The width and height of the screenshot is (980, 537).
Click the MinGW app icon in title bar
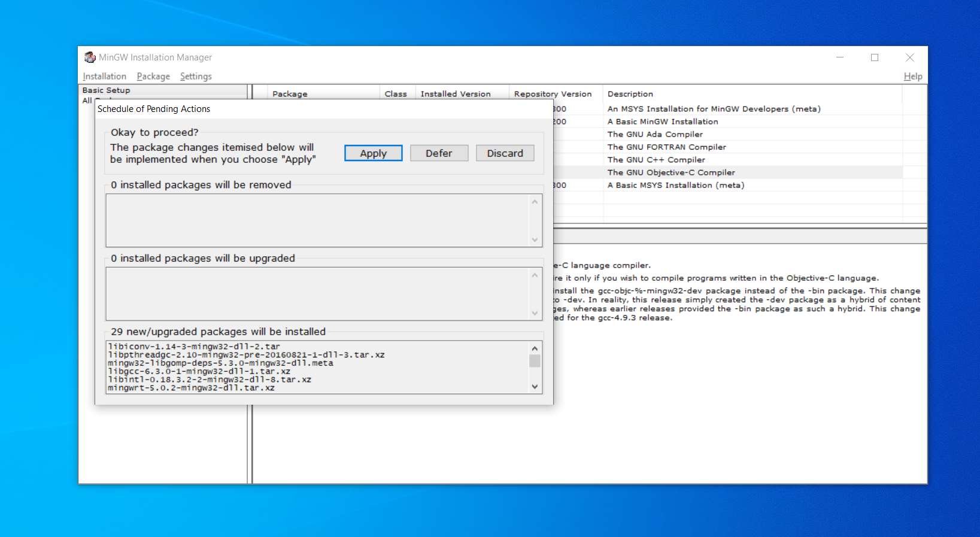(90, 57)
